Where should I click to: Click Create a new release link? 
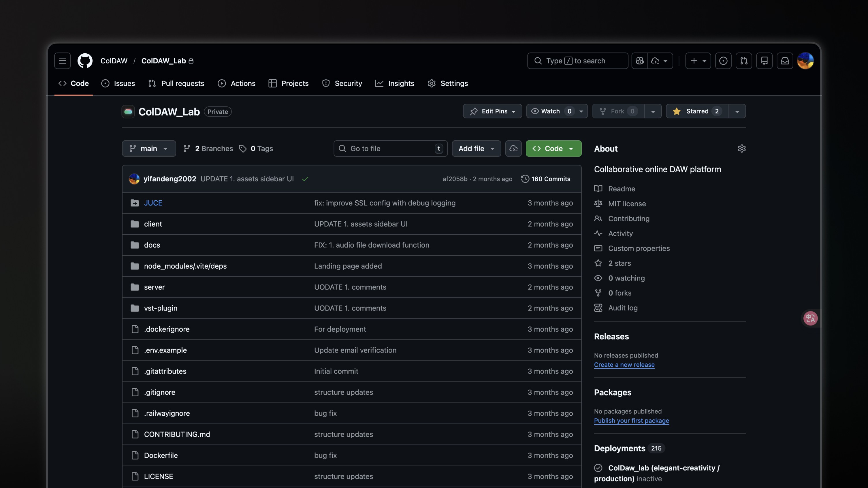tap(624, 365)
